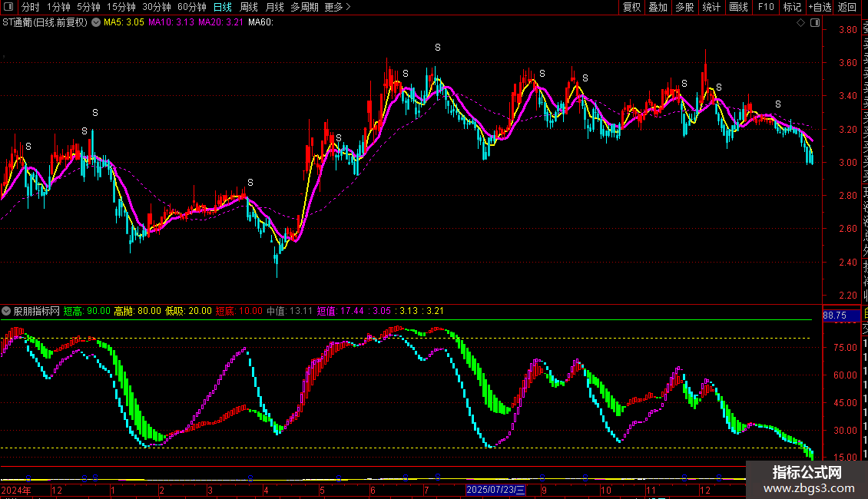Add stock via +自选 button

point(820,8)
